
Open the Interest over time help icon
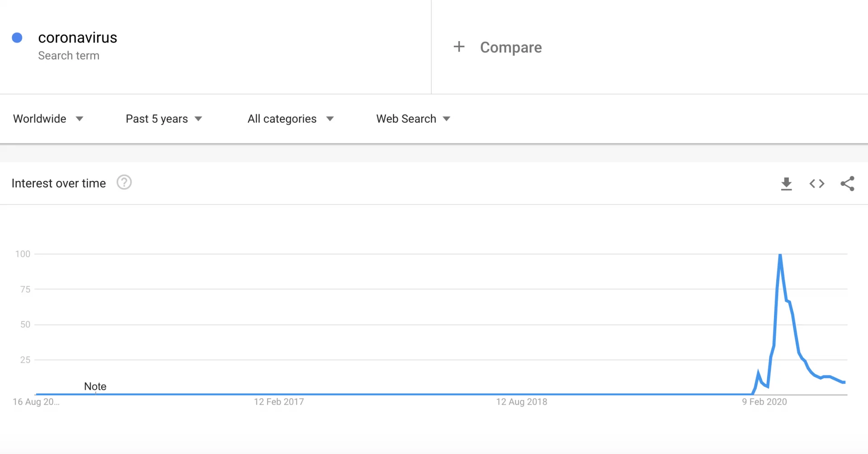point(124,183)
